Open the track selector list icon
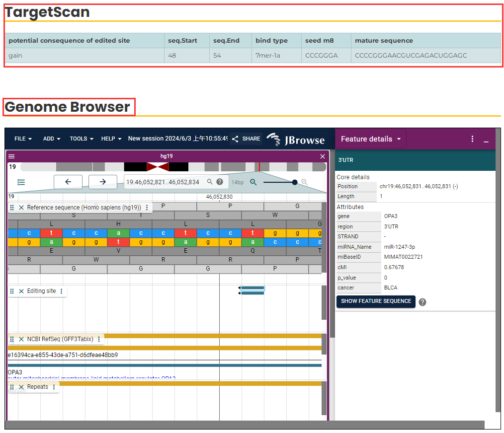504x433 pixels. click(x=21, y=182)
